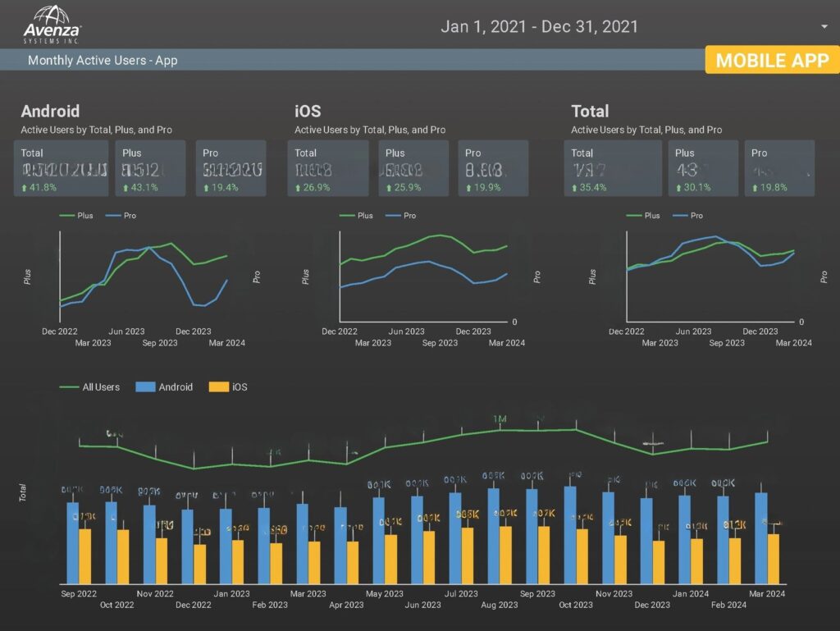Viewport: 840px width, 631px height.
Task: Click the MOBILE APP button
Action: point(772,60)
